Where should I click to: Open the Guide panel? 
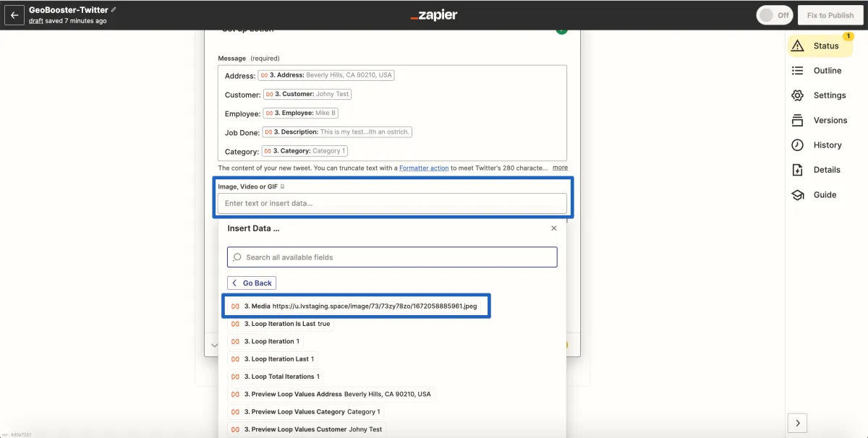point(820,195)
